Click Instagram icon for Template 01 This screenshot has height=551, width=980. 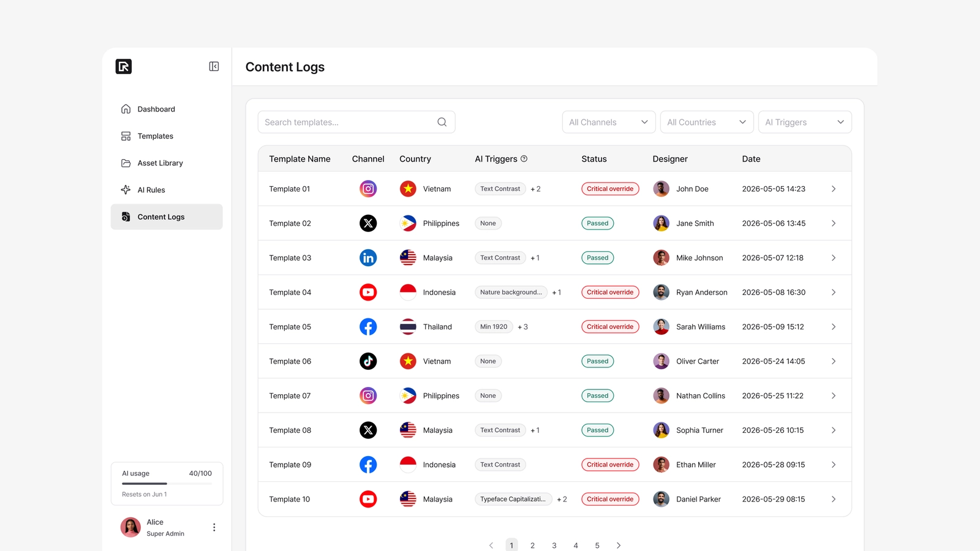click(x=368, y=189)
